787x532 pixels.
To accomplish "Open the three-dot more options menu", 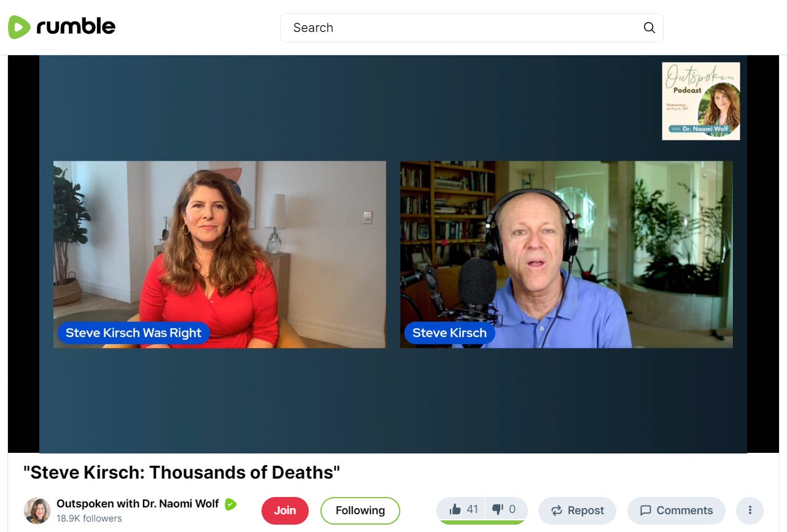I will 750,510.
